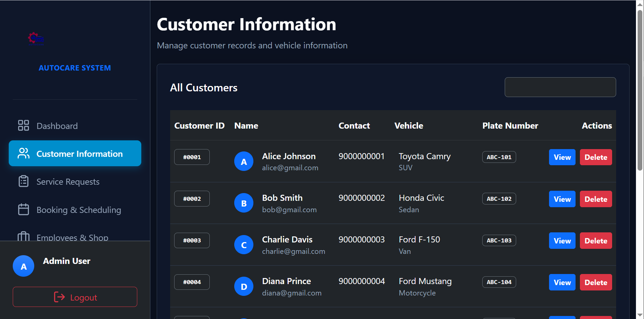Click the Admin User name label
The image size is (644, 319).
66,261
